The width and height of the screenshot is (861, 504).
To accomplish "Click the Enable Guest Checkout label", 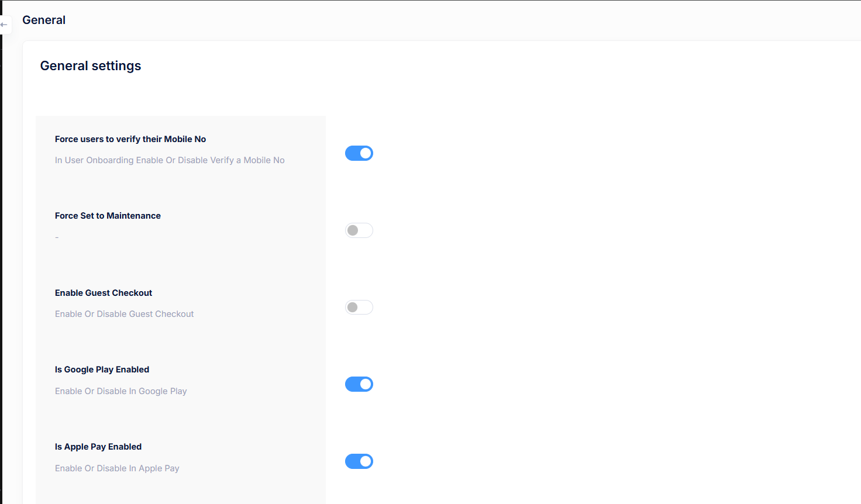I will tap(104, 292).
